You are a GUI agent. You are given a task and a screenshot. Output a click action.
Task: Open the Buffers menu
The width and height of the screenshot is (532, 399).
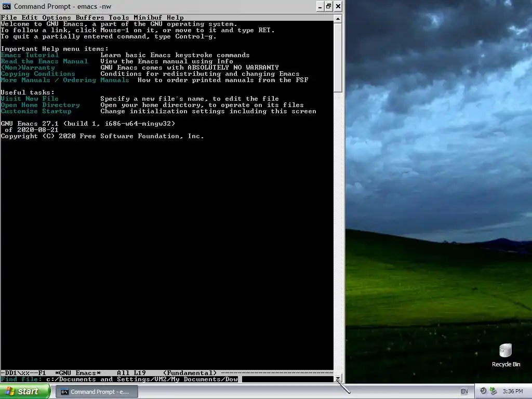tap(89, 18)
